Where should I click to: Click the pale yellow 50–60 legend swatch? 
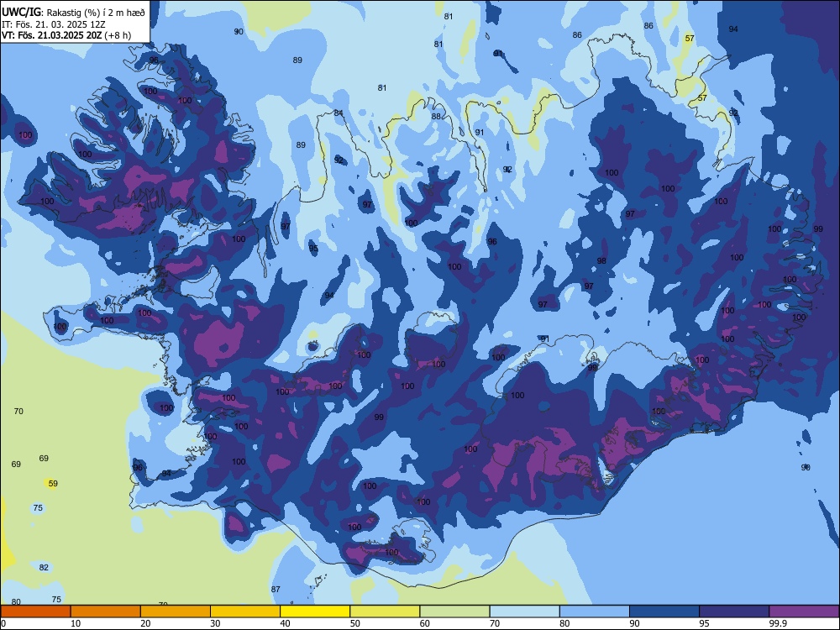click(x=385, y=612)
